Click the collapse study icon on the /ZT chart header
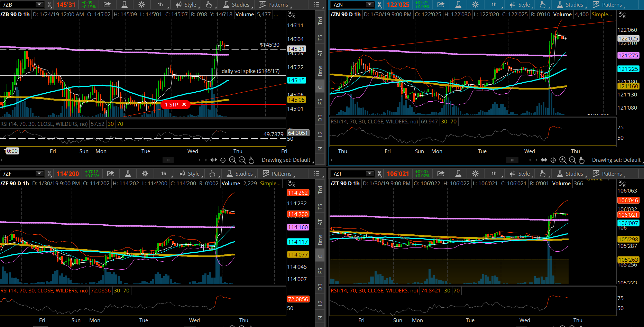The image size is (644, 327). [622, 184]
